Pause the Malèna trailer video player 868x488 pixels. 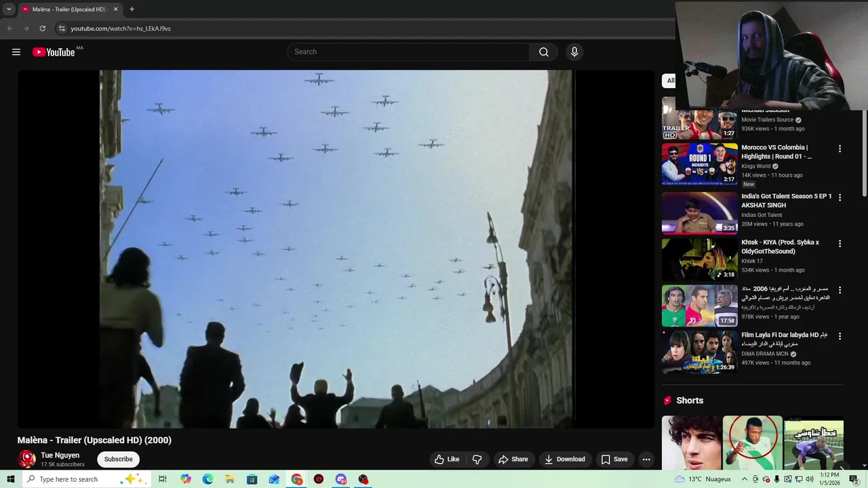coord(336,249)
